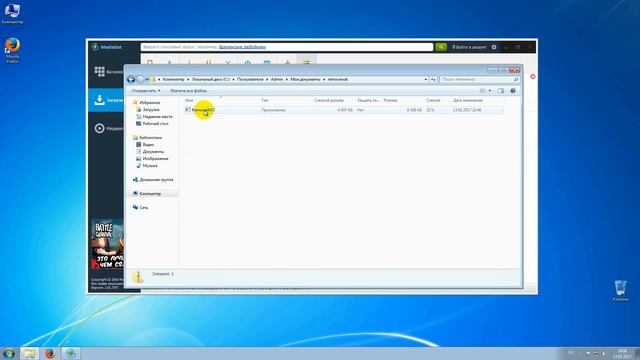Open Firefox from the taskbar
The width and height of the screenshot is (640, 360).
tap(50, 353)
